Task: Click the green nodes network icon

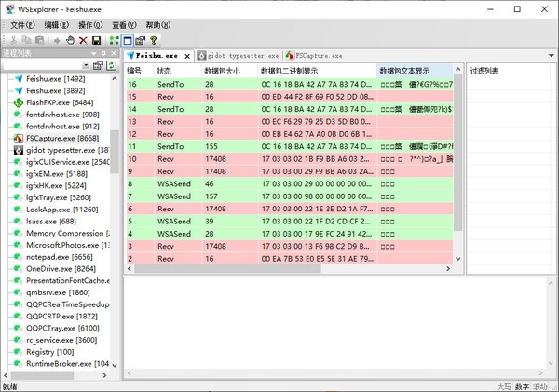Action: coord(114,40)
